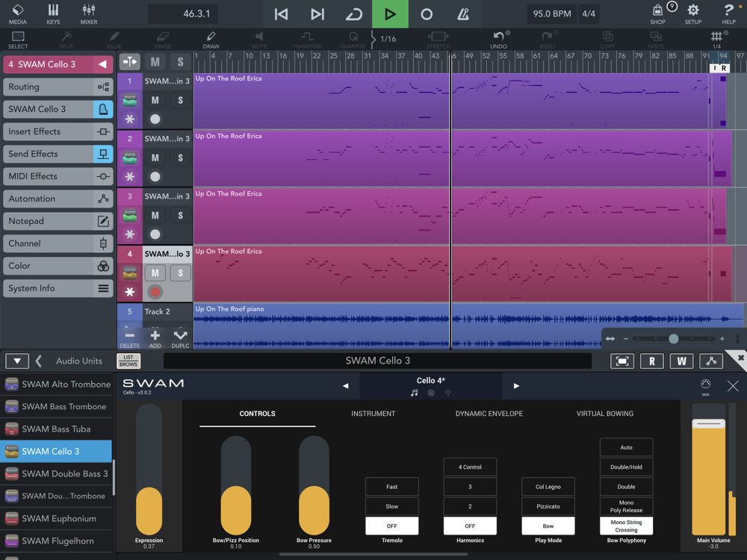Select SWAM Euphonium in Audio Units list
The width and height of the screenshot is (747, 560).
[x=58, y=518]
